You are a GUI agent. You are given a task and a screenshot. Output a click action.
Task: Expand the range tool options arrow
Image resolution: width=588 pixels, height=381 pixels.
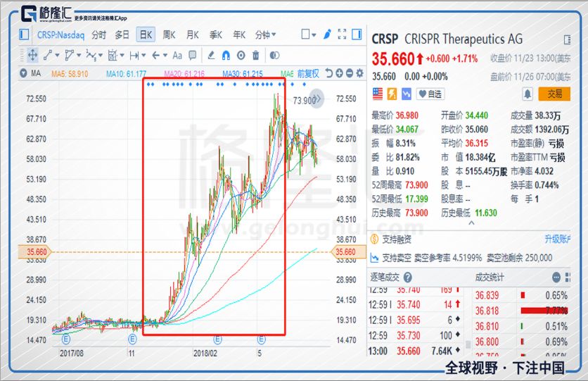[143, 56]
